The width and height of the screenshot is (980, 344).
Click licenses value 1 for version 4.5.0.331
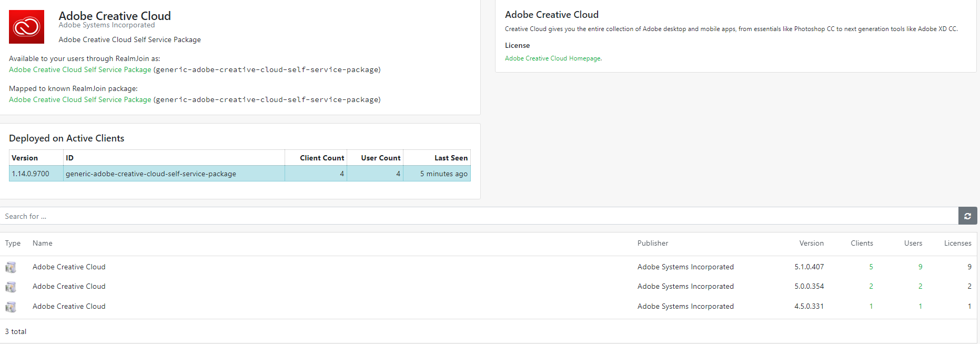(x=969, y=306)
